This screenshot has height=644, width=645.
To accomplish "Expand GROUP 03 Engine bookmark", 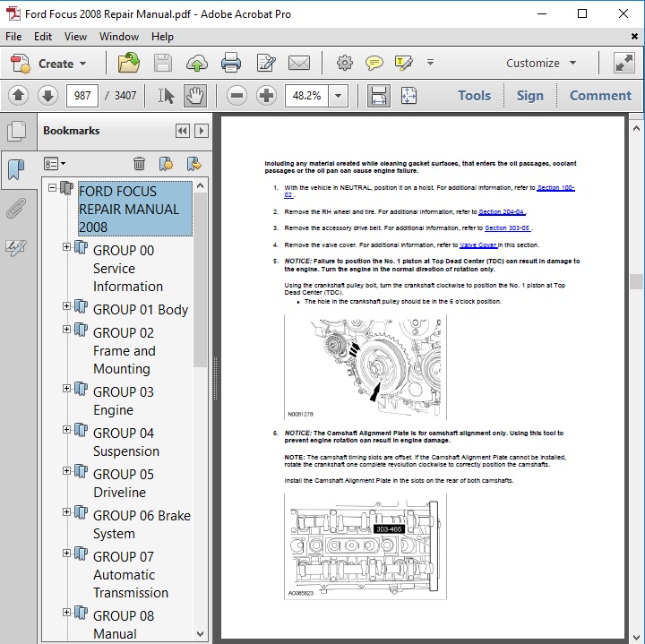I will click(x=66, y=388).
